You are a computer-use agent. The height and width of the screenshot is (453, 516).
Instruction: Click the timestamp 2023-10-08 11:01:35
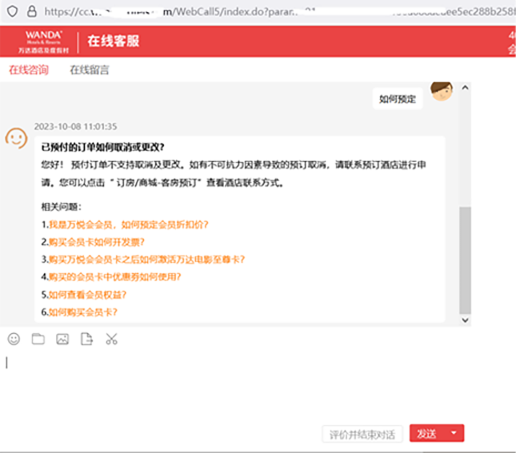coord(76,127)
